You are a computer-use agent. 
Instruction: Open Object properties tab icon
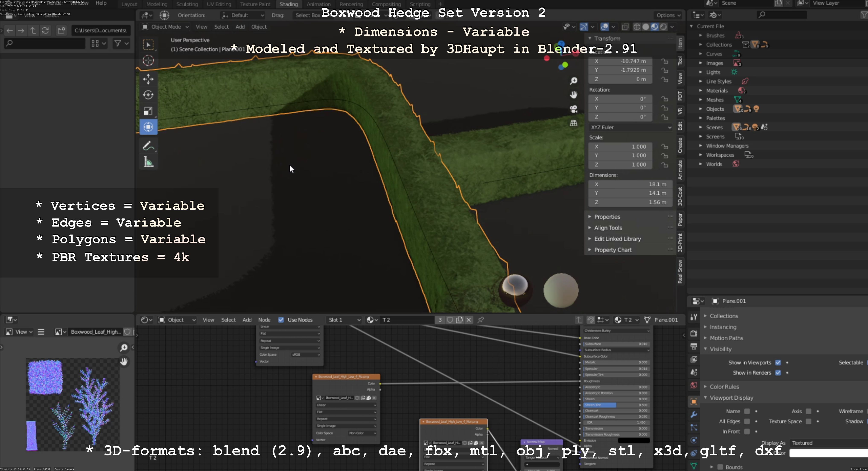click(x=694, y=402)
